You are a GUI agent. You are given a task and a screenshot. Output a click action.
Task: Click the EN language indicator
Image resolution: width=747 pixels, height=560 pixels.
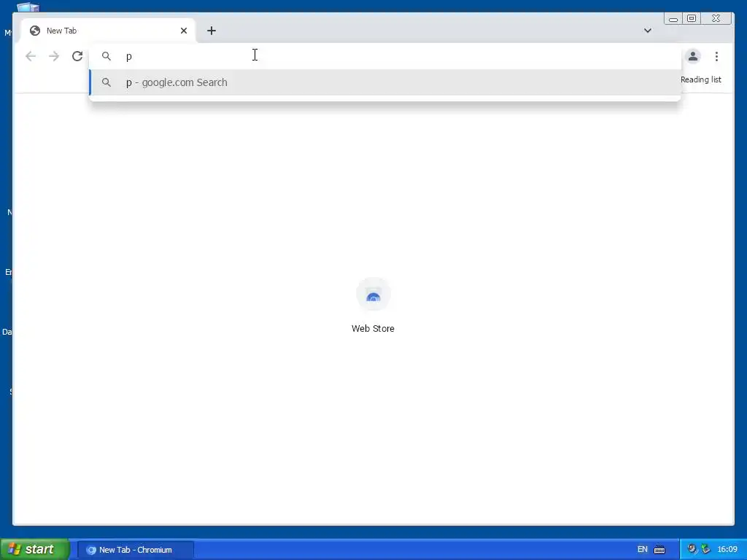(x=642, y=550)
